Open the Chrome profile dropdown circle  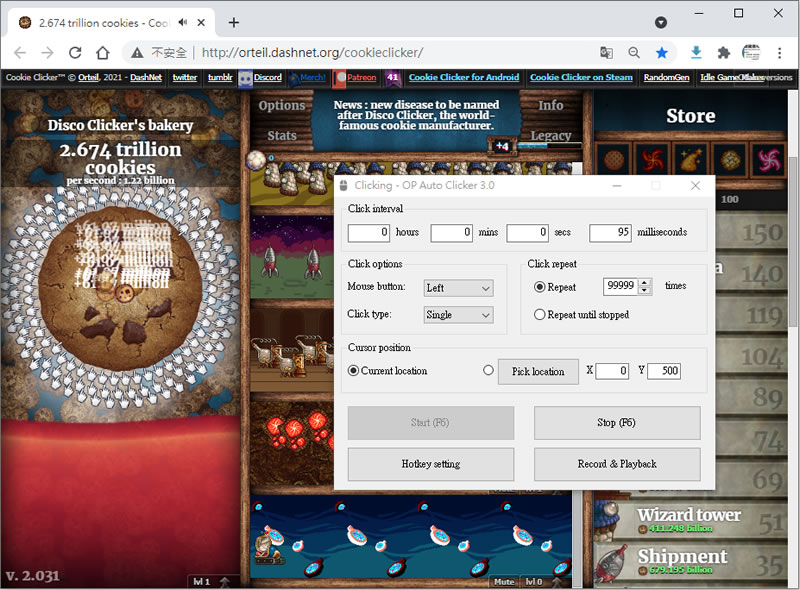pyautogui.click(x=661, y=22)
